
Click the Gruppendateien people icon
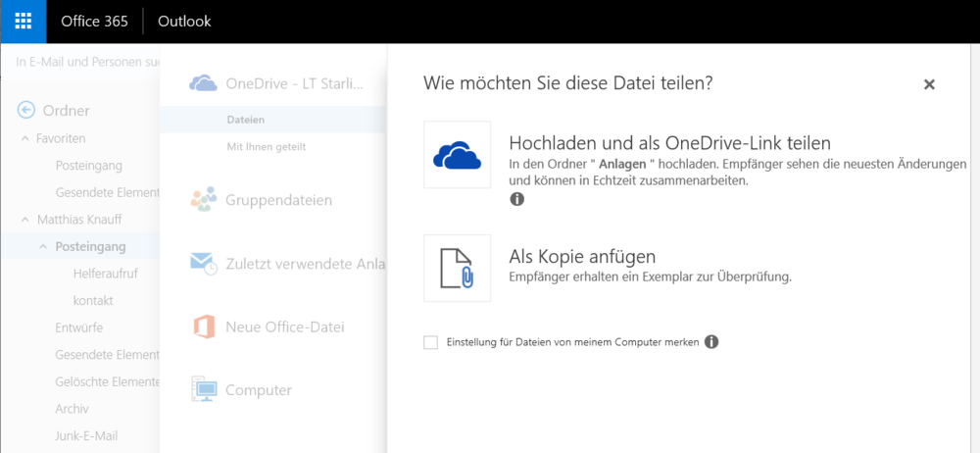[x=204, y=200]
